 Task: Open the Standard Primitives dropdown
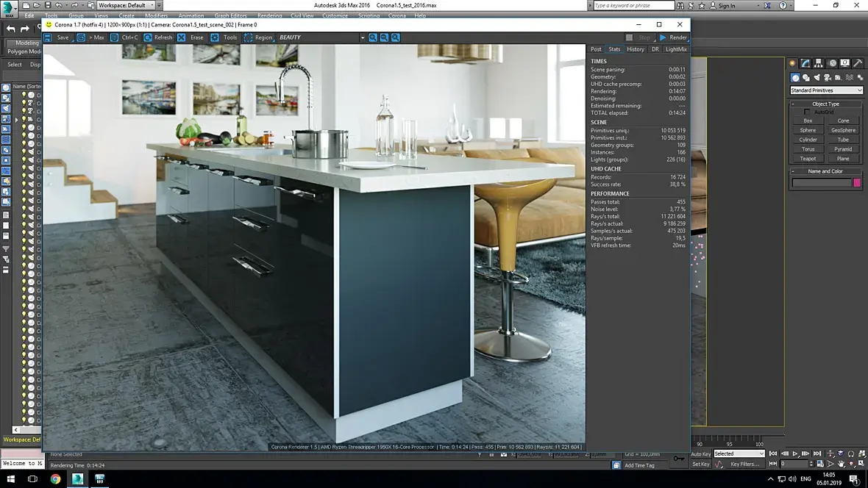coord(826,90)
